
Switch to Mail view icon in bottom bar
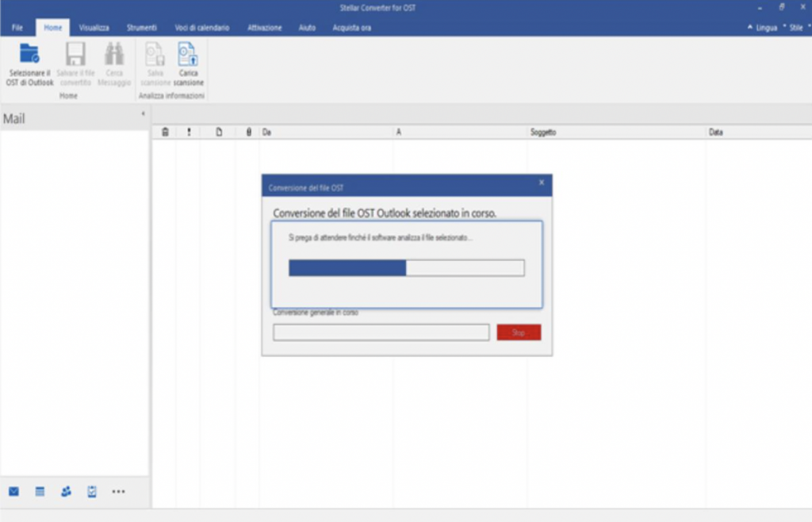tap(14, 491)
